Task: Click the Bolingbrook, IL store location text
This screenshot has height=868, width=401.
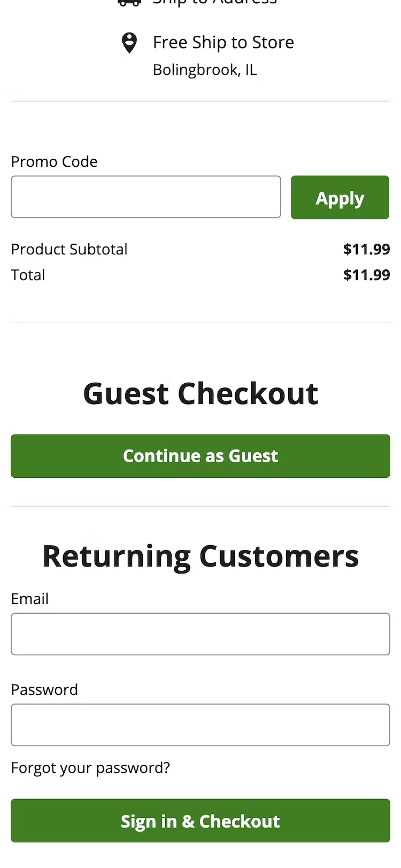Action: [205, 70]
